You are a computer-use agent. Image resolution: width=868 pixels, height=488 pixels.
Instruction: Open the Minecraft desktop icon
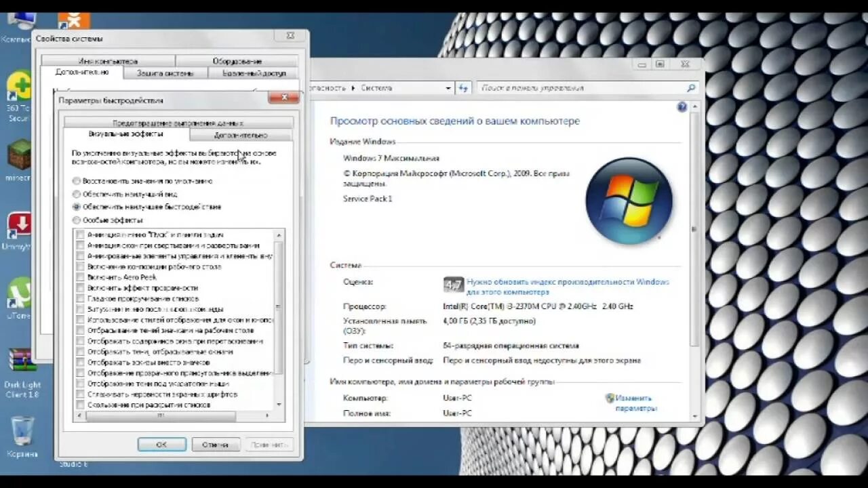coord(19,161)
